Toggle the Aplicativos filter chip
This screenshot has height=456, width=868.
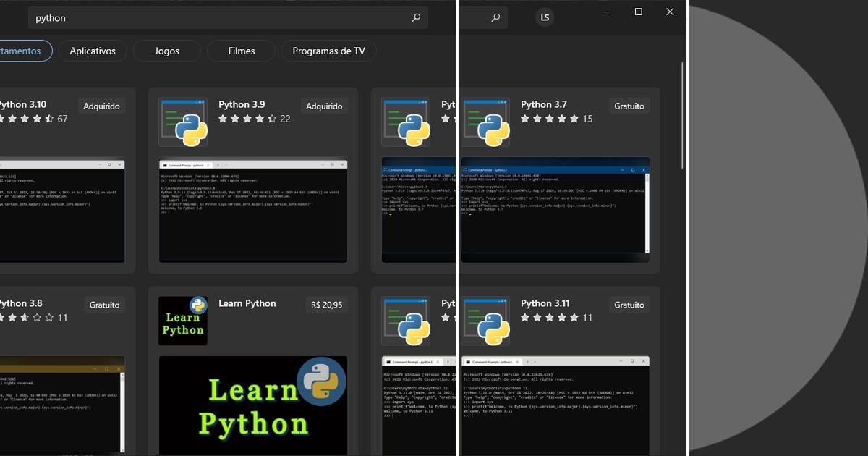click(93, 51)
